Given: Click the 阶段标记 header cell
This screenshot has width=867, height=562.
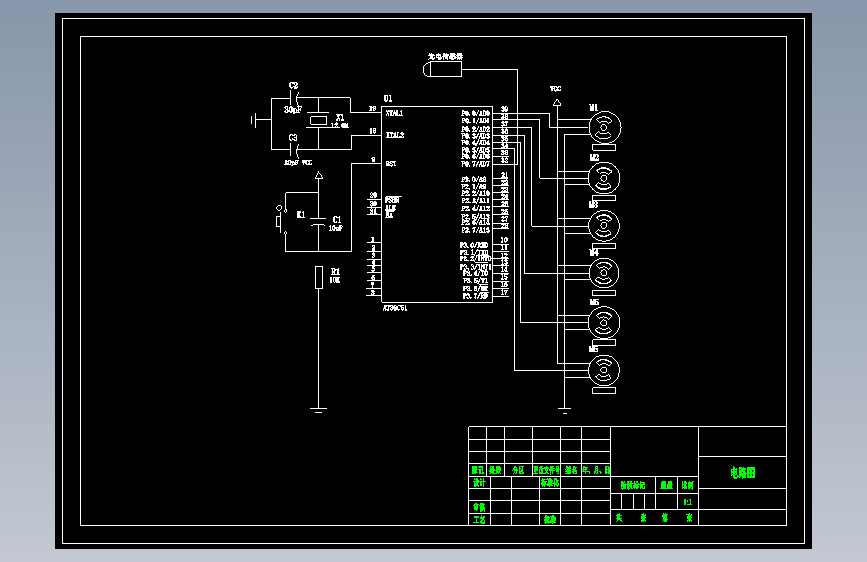Looking at the screenshot, I should [x=633, y=485].
